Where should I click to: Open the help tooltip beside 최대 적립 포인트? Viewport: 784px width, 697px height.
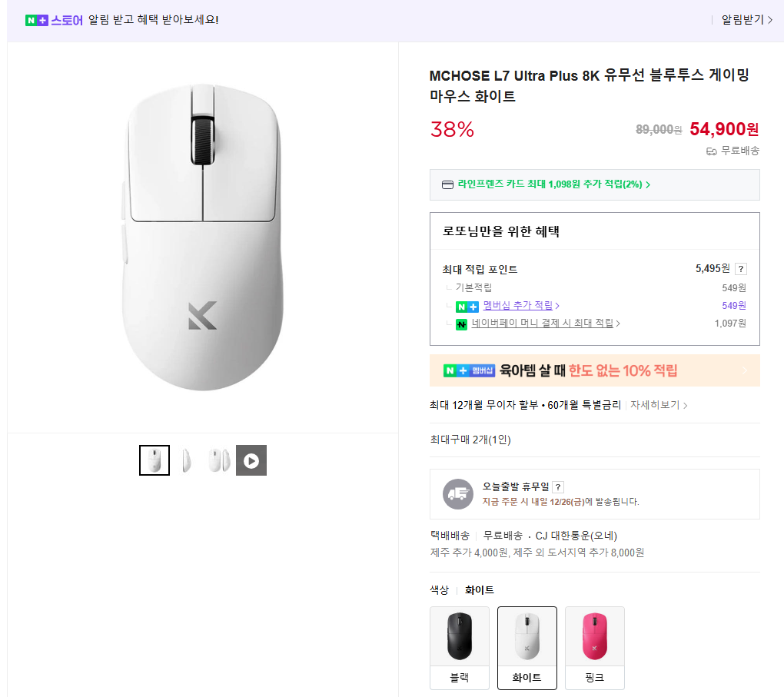click(x=739, y=268)
